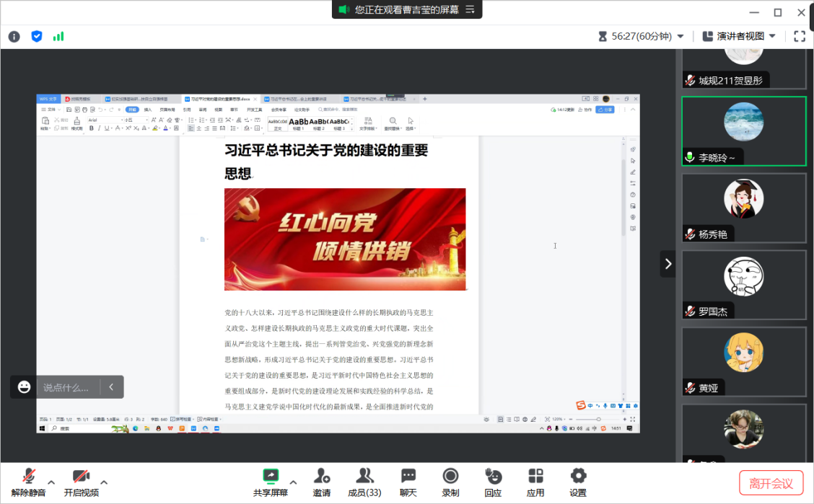This screenshot has width=814, height=504.
Task: Expand video options next to camera
Action: [104, 482]
